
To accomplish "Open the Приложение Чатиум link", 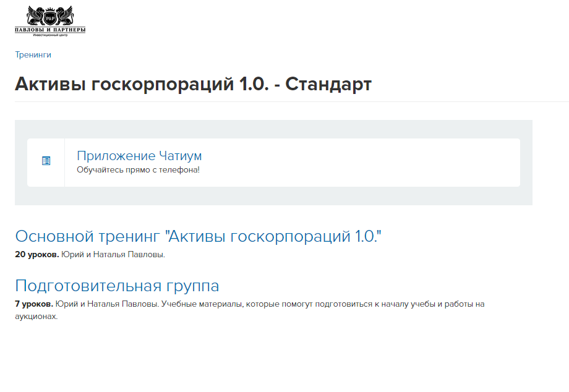I will coord(141,155).
